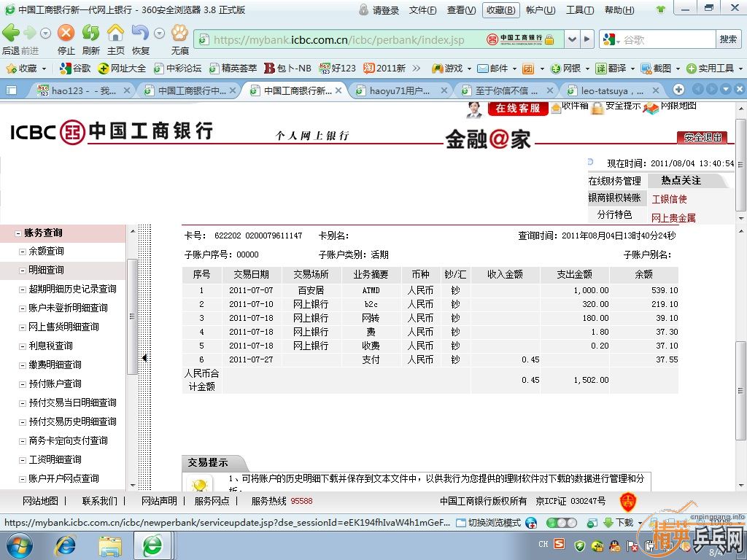This screenshot has width=747, height=560.
Task: Open the 收件箱 inbox
Action: [x=570, y=106]
